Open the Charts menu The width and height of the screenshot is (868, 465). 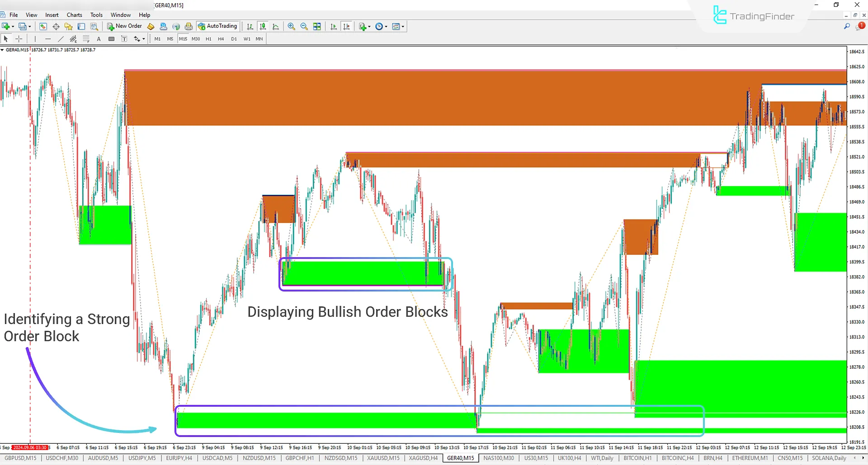[74, 14]
